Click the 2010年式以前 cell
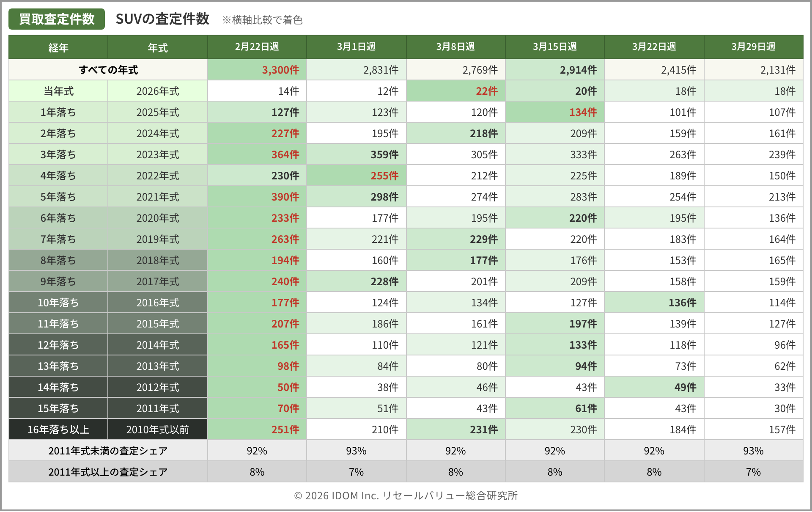The image size is (812, 512). [158, 429]
